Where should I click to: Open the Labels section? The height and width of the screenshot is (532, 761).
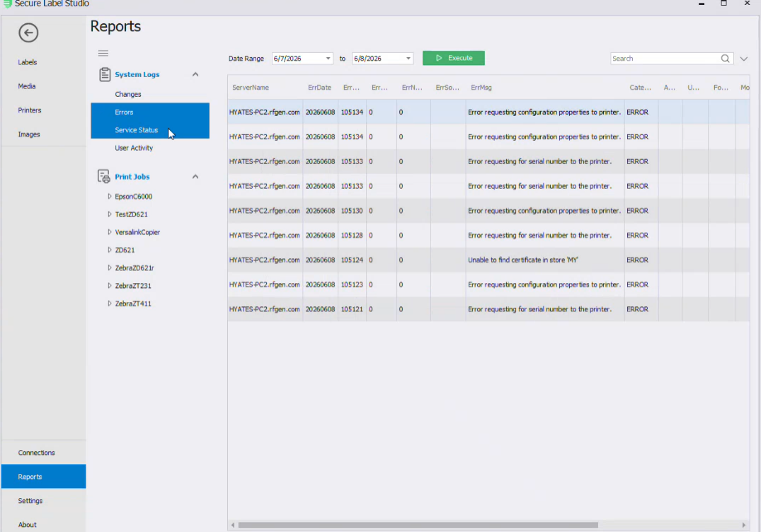pos(27,62)
